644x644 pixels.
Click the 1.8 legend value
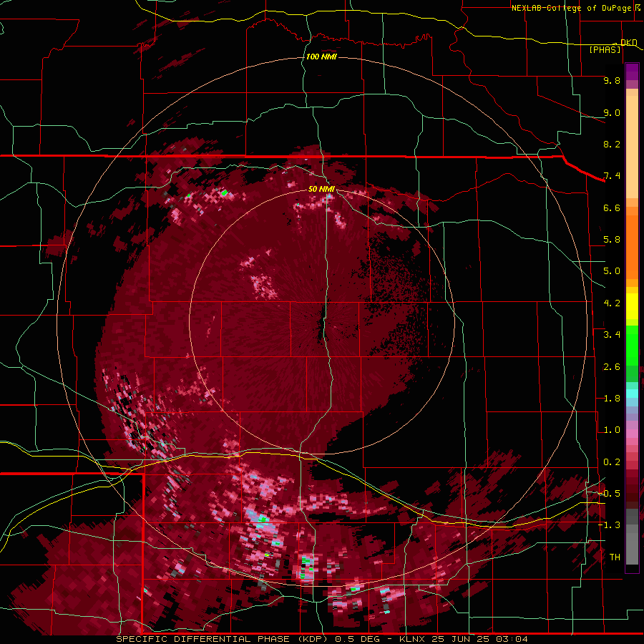point(612,399)
